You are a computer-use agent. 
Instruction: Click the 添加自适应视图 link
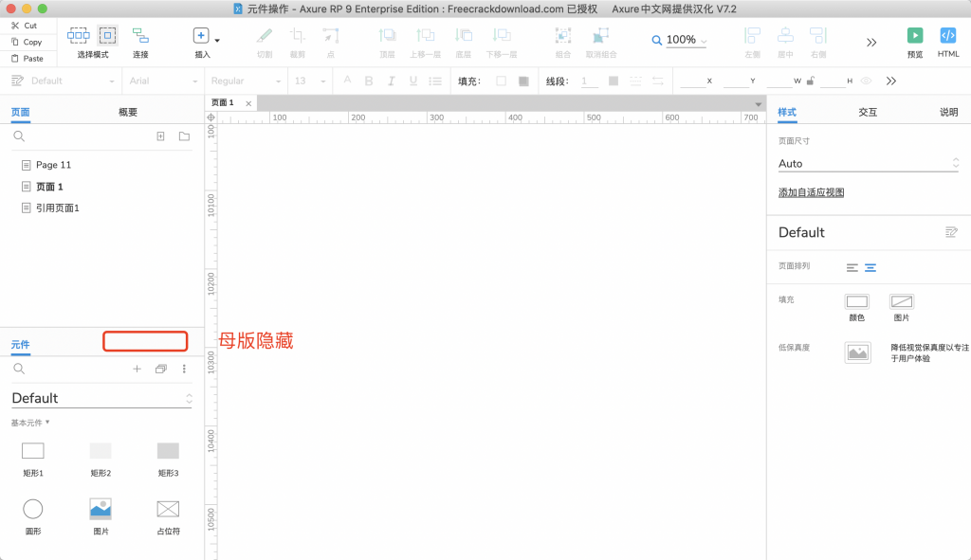pyautogui.click(x=811, y=192)
